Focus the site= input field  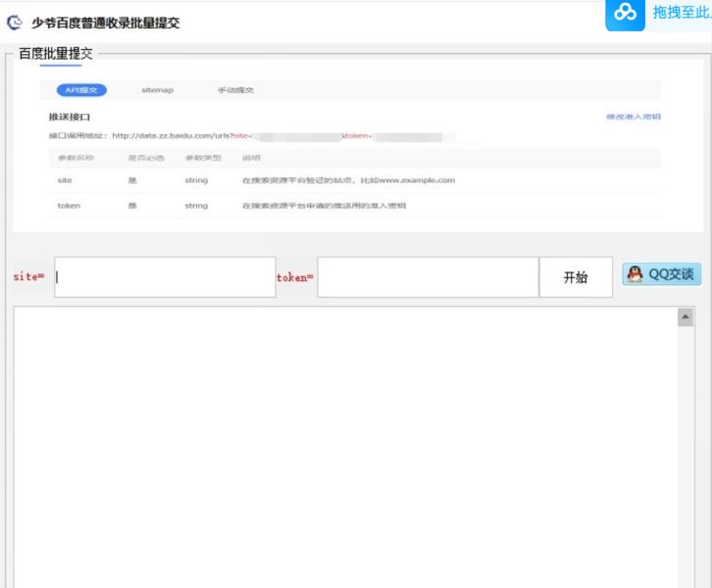point(165,277)
